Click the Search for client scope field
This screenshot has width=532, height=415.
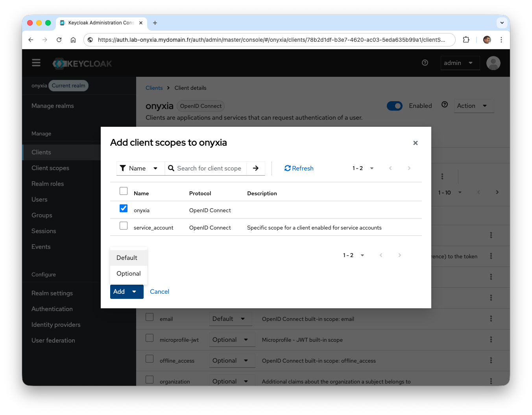pos(209,168)
